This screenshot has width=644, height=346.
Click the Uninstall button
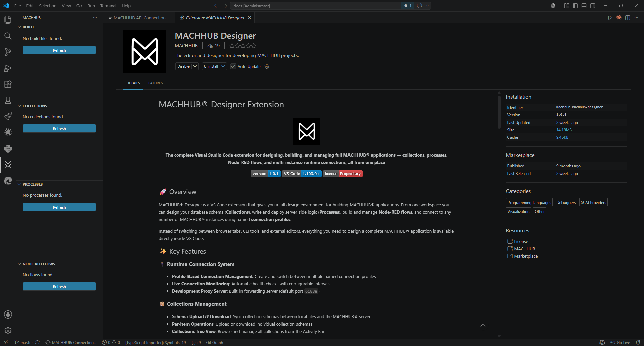[x=211, y=66]
